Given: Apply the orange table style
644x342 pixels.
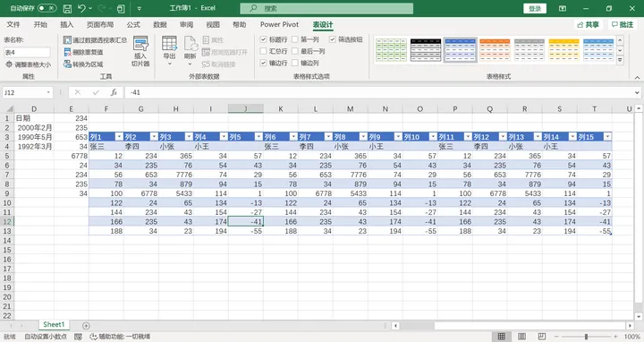Looking at the screenshot, I should (x=495, y=50).
